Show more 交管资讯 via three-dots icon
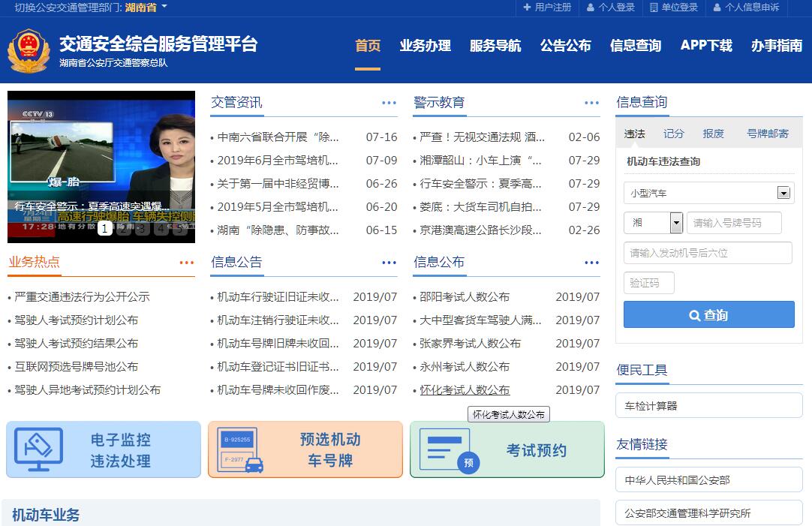 (389, 103)
